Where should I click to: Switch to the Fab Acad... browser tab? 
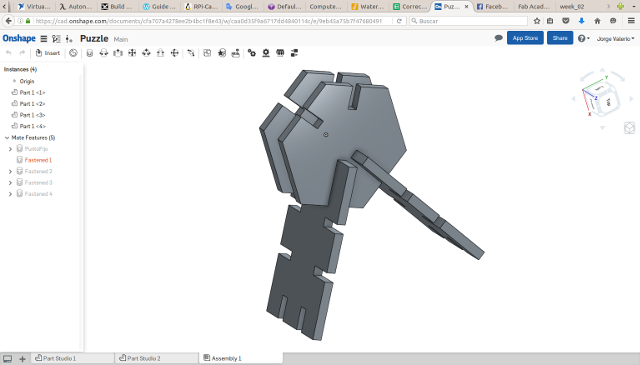click(x=533, y=7)
